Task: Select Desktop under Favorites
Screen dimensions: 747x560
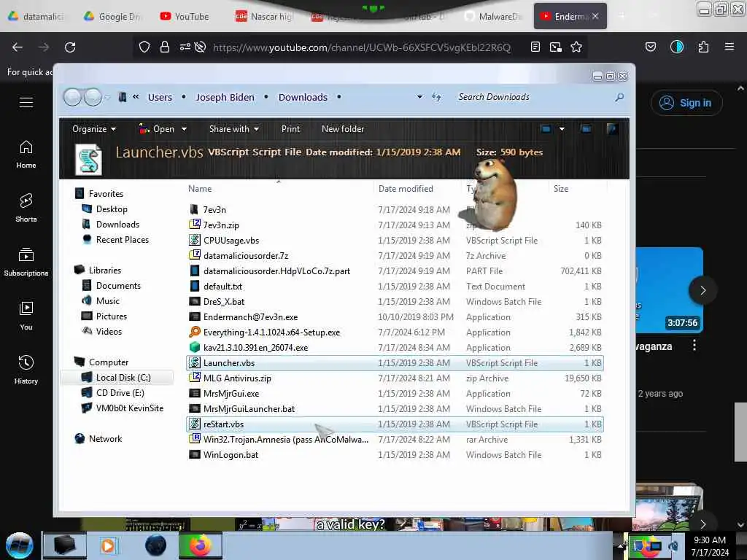Action: (112, 209)
